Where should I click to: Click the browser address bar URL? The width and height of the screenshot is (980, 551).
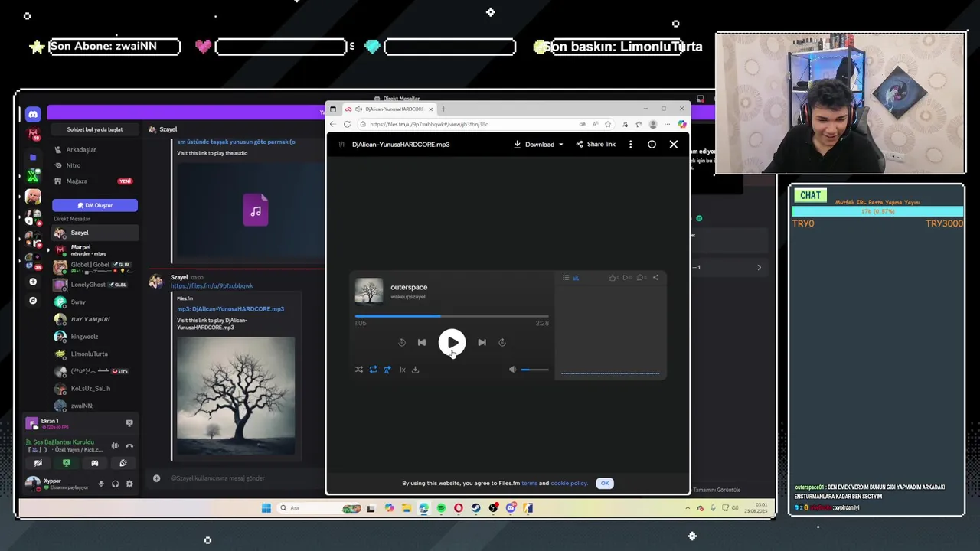428,124
